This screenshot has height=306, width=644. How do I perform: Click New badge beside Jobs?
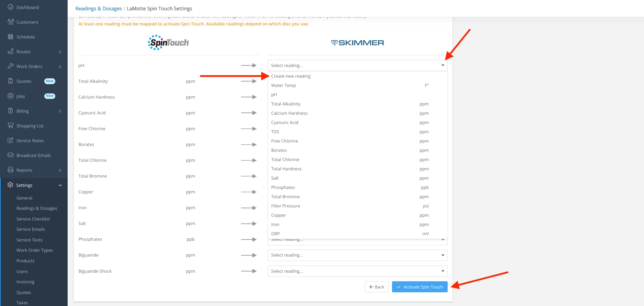pyautogui.click(x=50, y=96)
